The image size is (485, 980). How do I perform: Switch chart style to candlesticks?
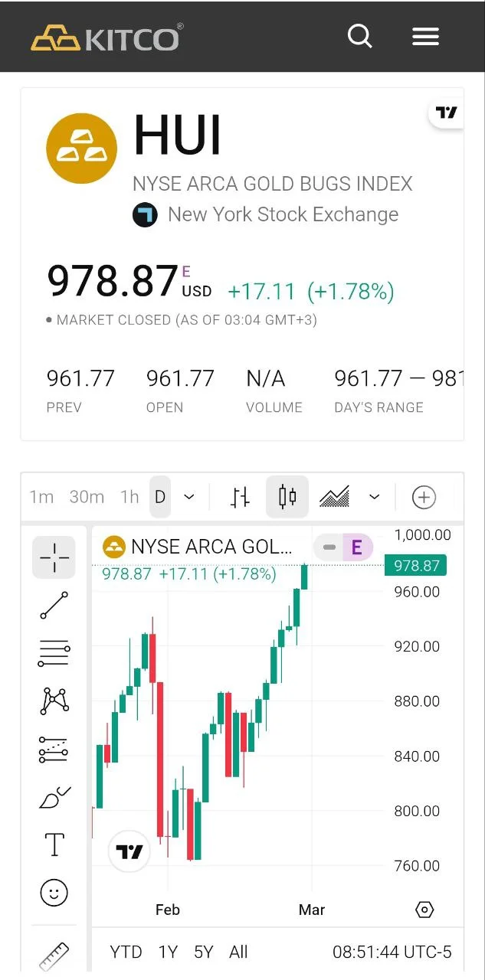(x=287, y=497)
